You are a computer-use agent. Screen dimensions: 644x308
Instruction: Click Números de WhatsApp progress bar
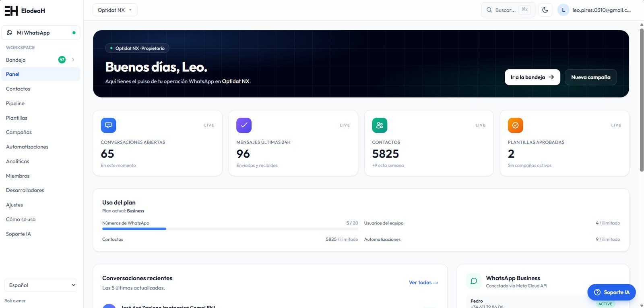(230, 229)
